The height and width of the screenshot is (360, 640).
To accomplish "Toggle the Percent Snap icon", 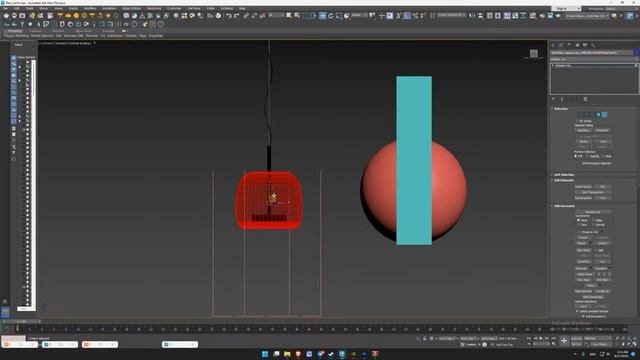I will coord(415,16).
